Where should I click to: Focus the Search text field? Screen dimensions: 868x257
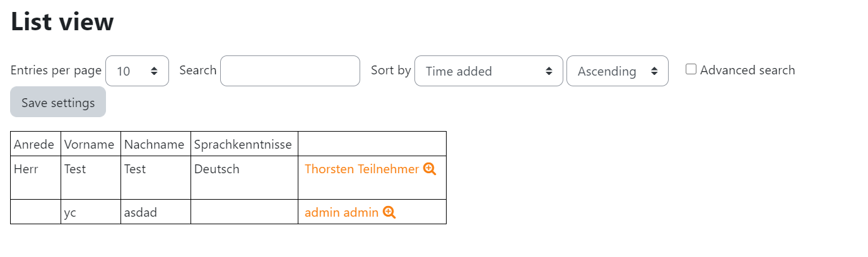tap(290, 71)
